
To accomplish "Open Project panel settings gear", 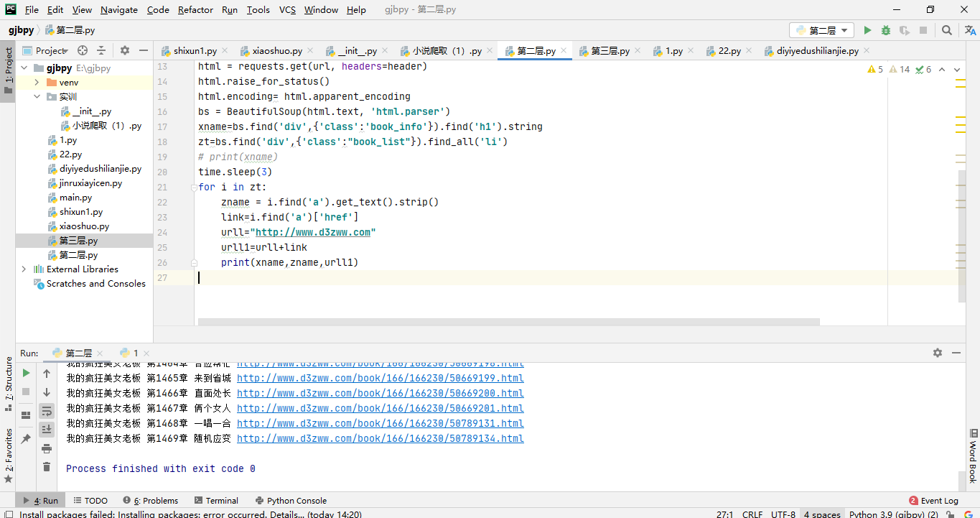I will click(x=125, y=50).
